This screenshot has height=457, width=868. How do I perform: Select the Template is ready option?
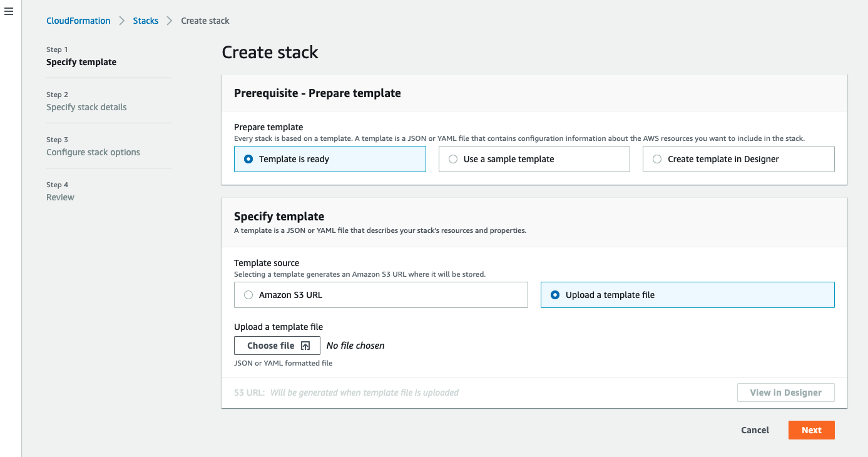click(x=248, y=159)
